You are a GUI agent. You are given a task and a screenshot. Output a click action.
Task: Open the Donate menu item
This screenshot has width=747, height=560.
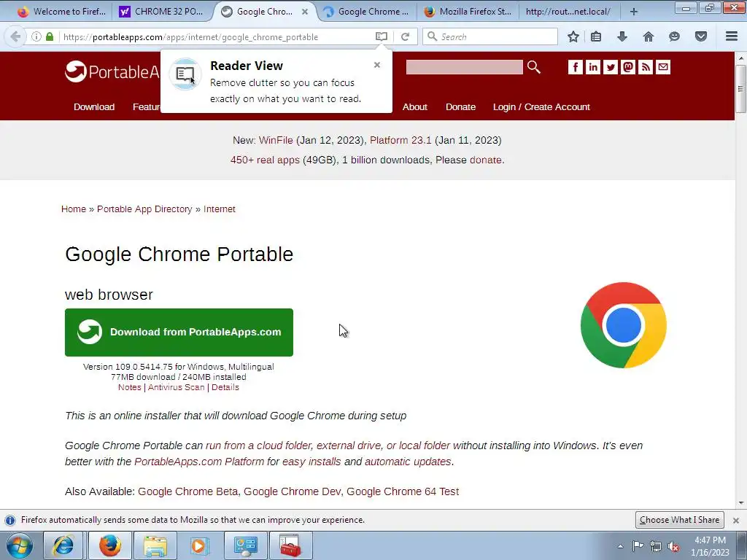460,107
